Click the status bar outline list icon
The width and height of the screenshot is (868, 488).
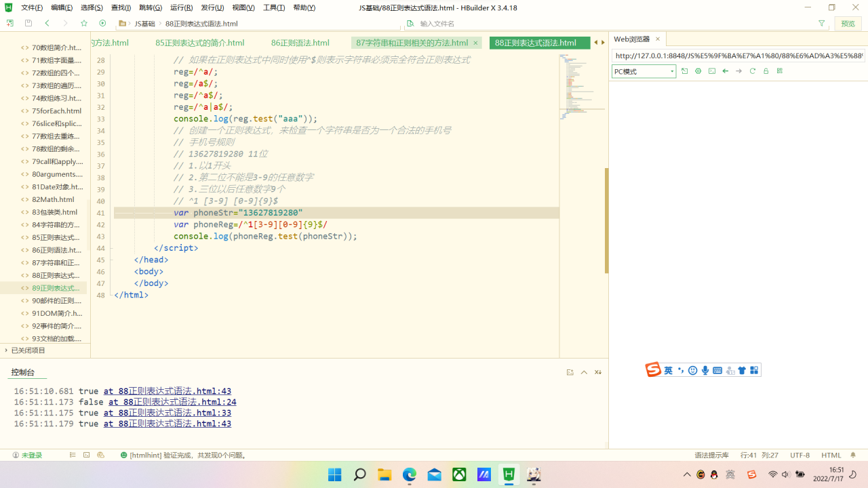(73, 455)
